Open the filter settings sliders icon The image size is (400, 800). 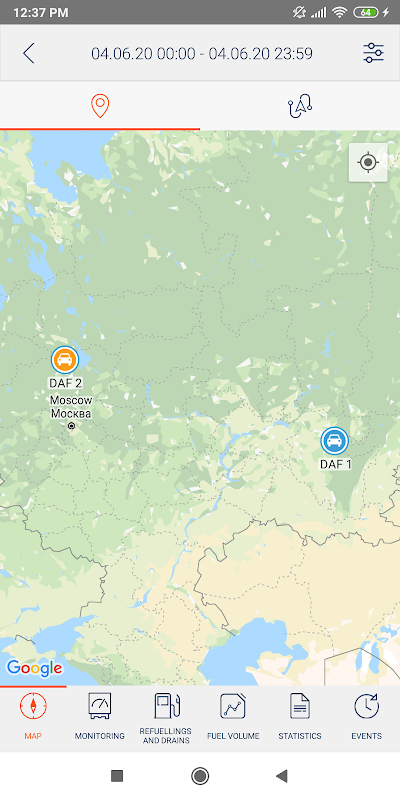[x=373, y=54]
